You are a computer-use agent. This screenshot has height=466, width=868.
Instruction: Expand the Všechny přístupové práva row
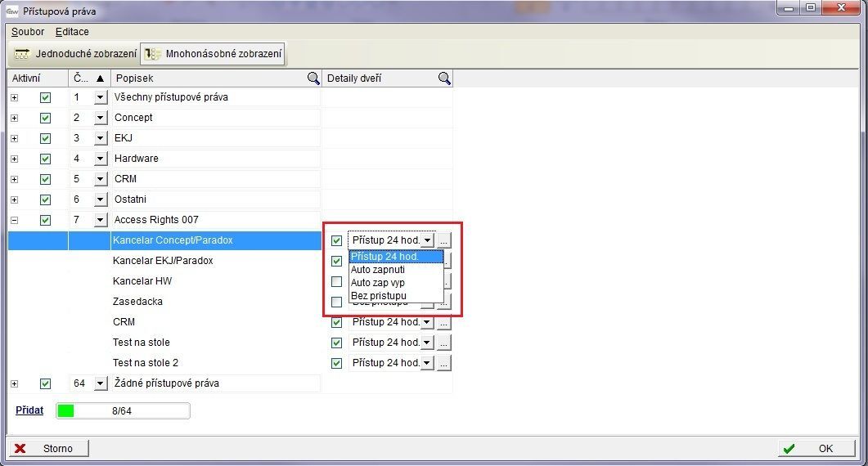(14, 97)
